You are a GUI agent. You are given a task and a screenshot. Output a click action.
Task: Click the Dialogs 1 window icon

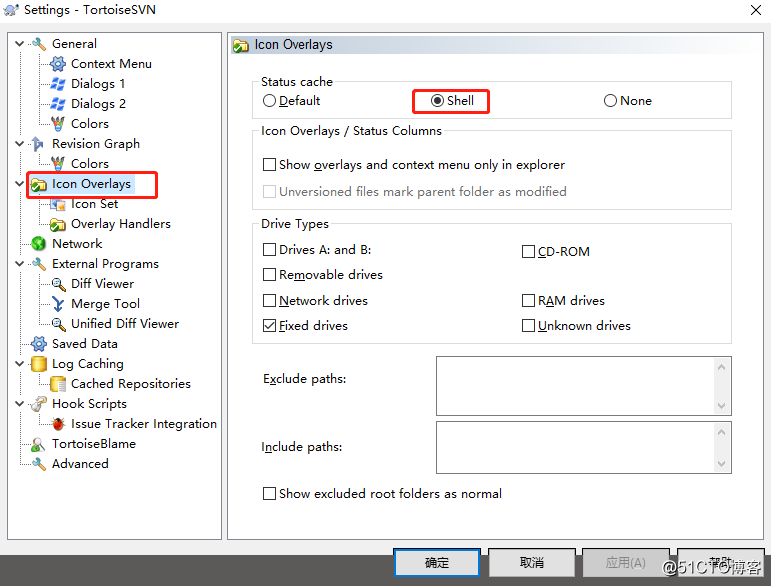point(58,84)
